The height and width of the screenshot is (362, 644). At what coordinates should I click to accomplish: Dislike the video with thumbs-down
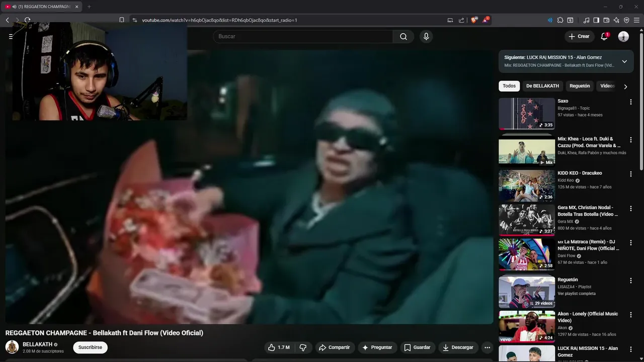[303, 347]
